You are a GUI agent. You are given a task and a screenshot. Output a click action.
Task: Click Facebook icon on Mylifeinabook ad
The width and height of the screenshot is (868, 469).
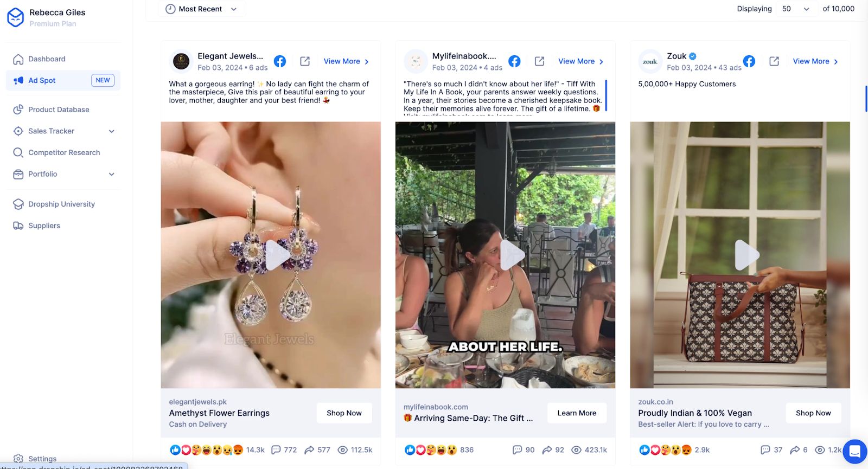click(514, 61)
